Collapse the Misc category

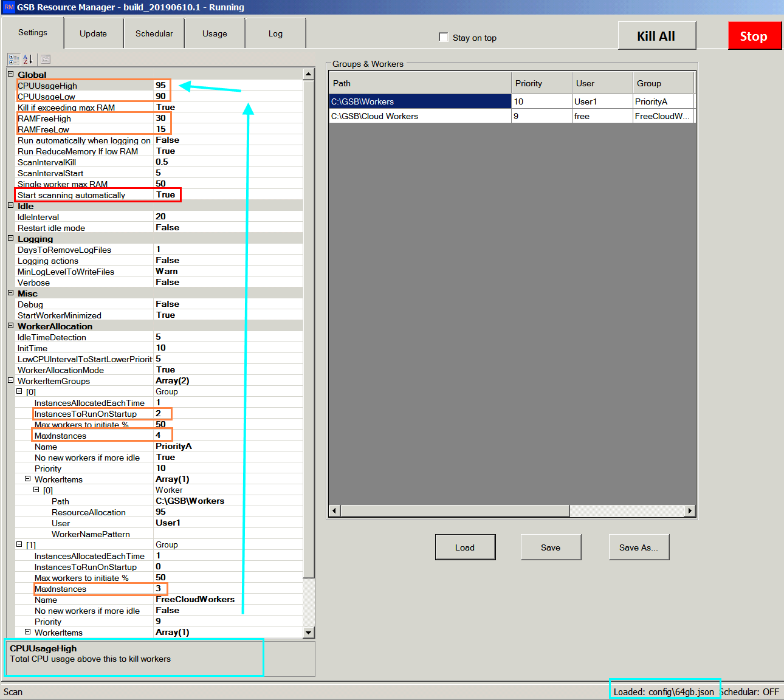pos(10,293)
